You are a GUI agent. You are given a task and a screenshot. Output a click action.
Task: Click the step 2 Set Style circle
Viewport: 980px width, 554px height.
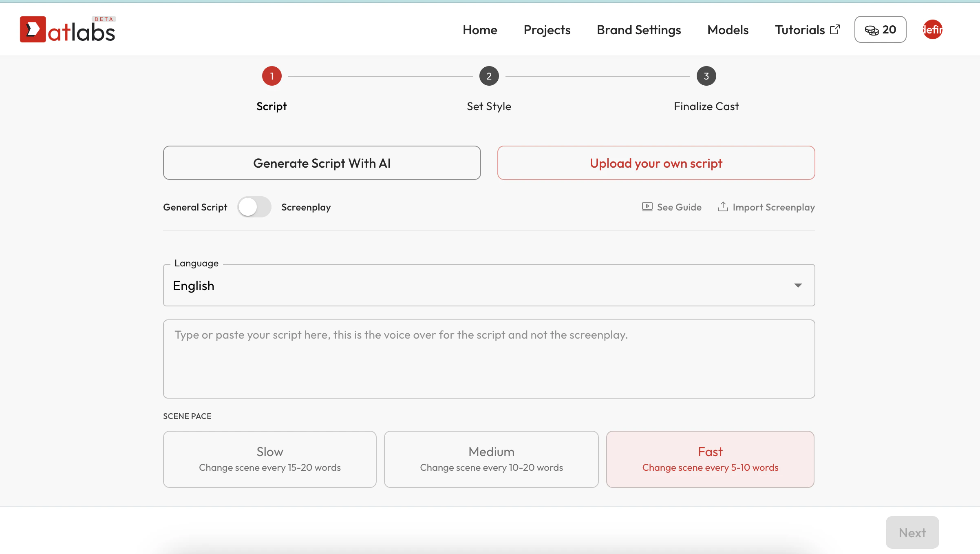(489, 76)
